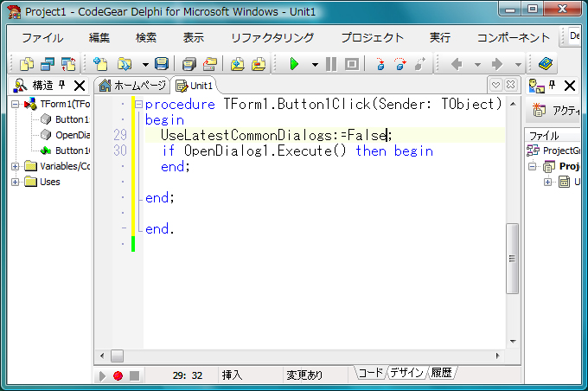
Task: Switch to the ホームページ tab
Action: click(132, 86)
